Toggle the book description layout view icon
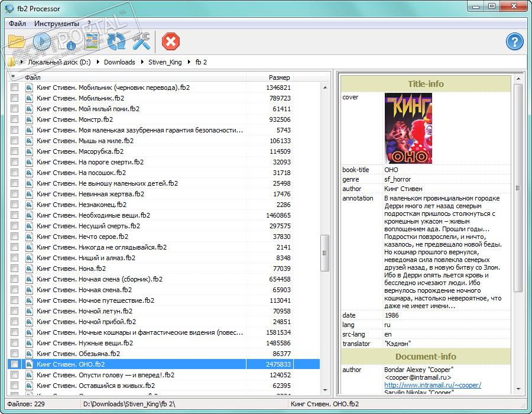The height and width of the screenshot is (414, 532). pyautogui.click(x=92, y=42)
